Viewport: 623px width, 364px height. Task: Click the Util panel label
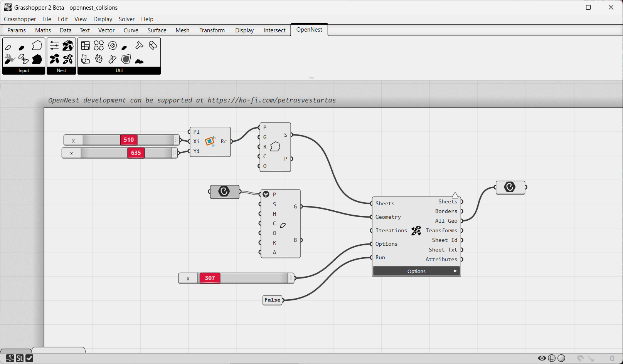119,70
